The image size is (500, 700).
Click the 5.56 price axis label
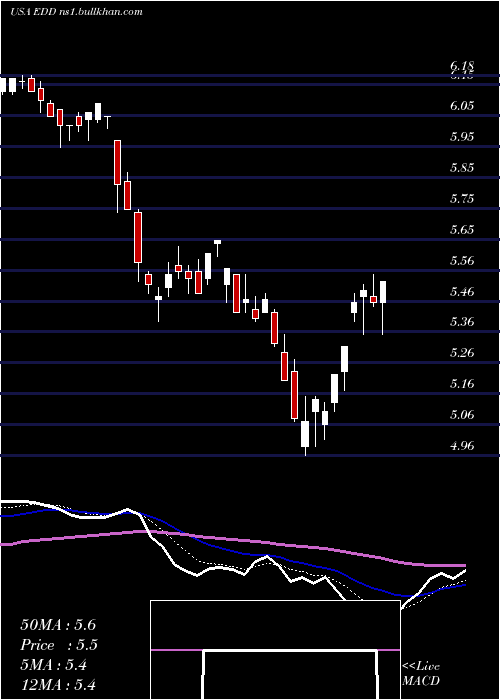tap(462, 261)
